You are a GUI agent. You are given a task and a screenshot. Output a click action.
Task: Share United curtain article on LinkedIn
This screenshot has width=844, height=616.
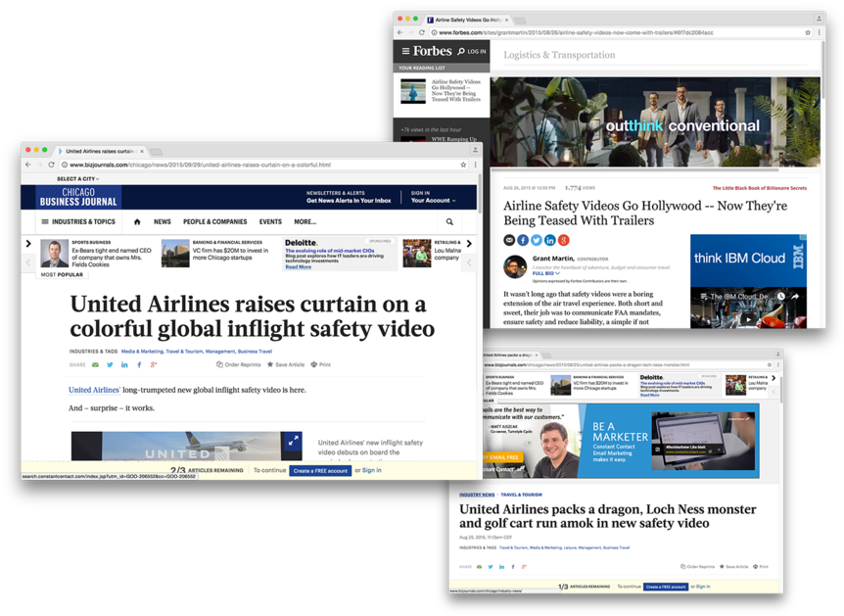[x=124, y=365]
